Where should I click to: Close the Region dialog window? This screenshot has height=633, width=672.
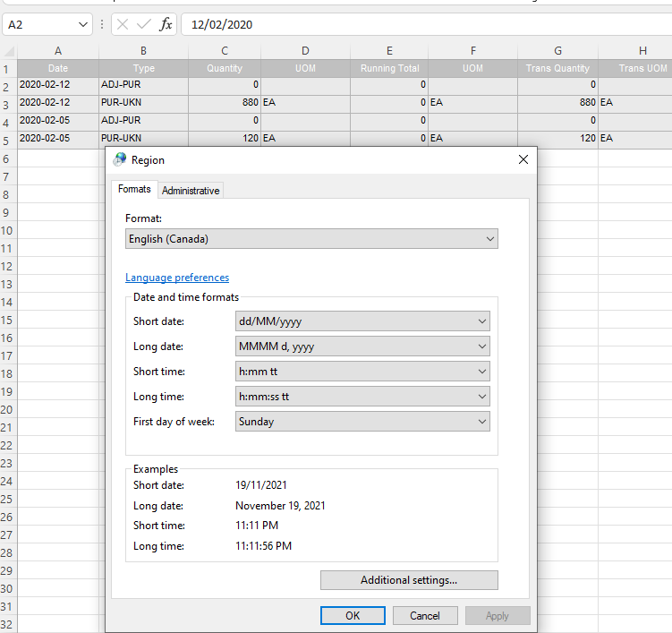pos(523,159)
